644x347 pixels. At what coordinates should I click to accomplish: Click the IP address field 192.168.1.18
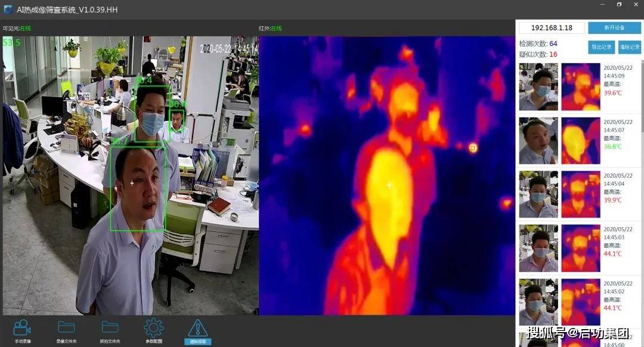click(551, 28)
